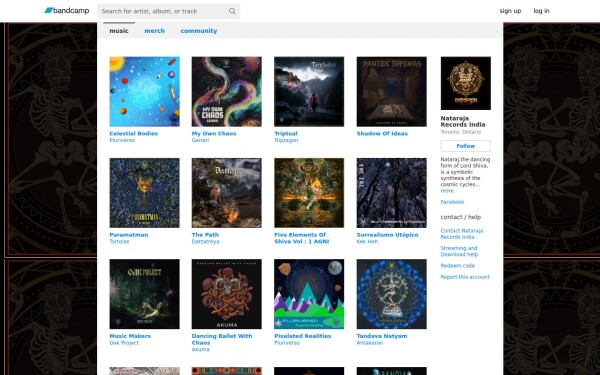This screenshot has width=600, height=375.
Task: Open the Dancing Ballet With Chaos cover
Action: pos(227,294)
